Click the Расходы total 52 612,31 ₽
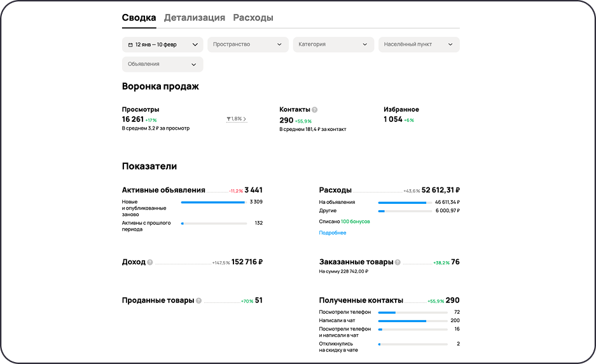 [441, 190]
